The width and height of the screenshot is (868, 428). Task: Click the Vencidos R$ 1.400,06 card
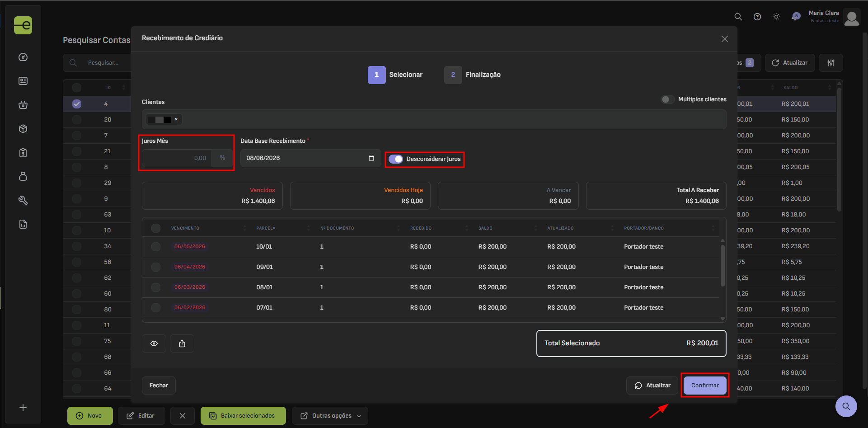pos(212,196)
